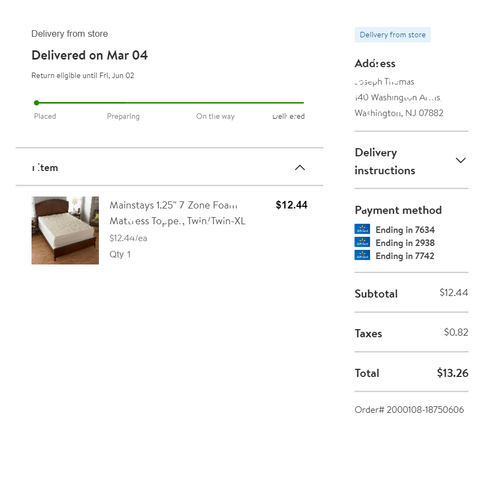Viewport: 500px width, 486px height.
Task: Click the 1 item section header
Action: click(x=169, y=167)
